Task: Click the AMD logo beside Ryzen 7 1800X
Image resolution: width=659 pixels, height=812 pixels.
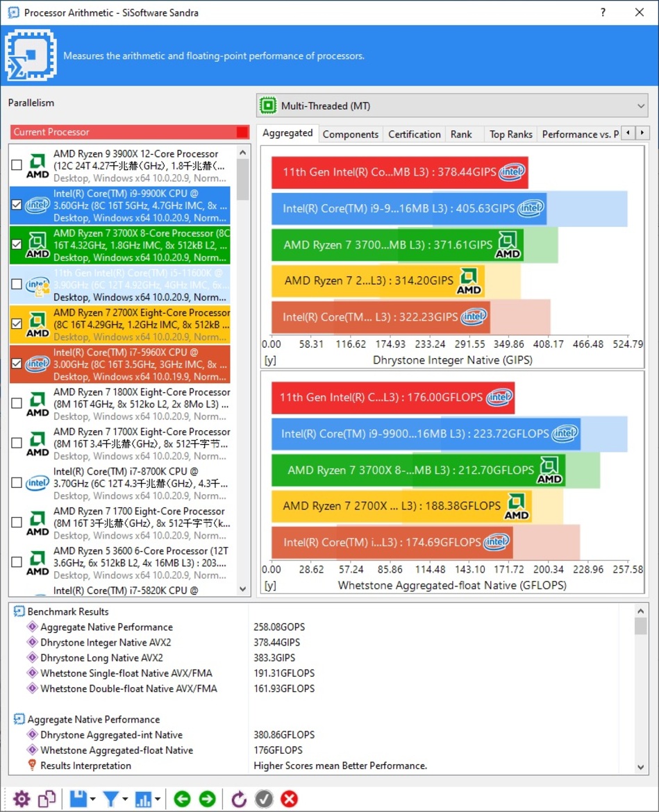Action: point(37,404)
